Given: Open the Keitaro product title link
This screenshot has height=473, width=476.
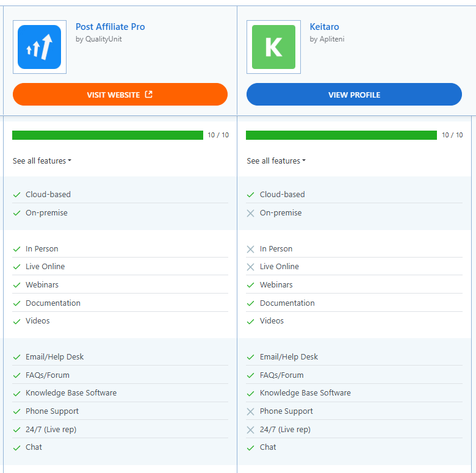Looking at the screenshot, I should coord(324,27).
